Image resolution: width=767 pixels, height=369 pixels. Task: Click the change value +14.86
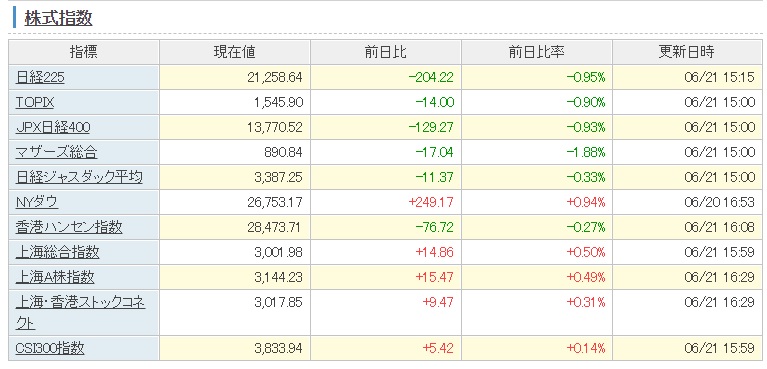pyautogui.click(x=435, y=252)
